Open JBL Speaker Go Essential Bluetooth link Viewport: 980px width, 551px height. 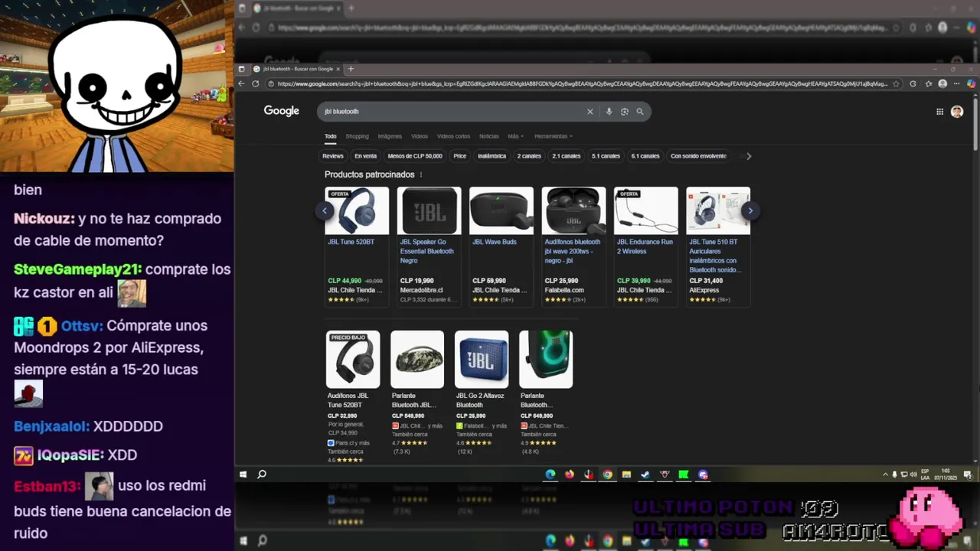427,251
